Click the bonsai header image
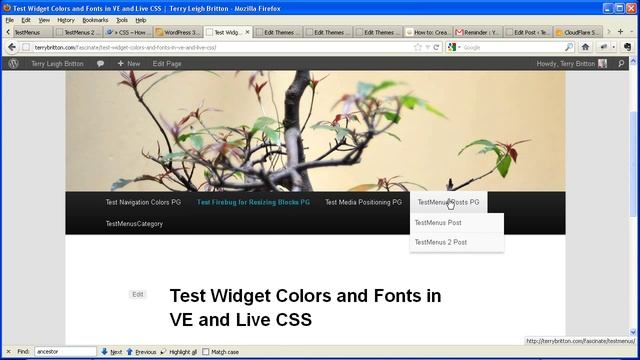640x360 pixels. coord(315,131)
